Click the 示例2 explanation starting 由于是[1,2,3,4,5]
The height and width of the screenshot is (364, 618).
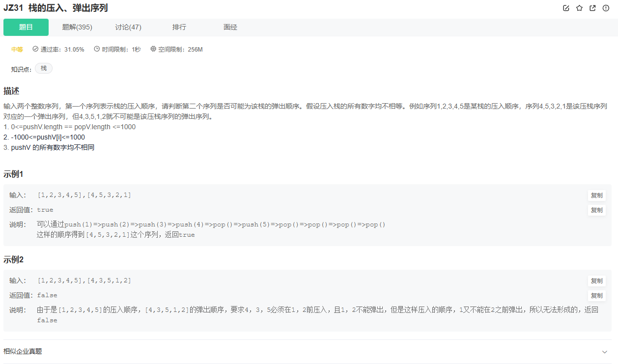[318, 315]
